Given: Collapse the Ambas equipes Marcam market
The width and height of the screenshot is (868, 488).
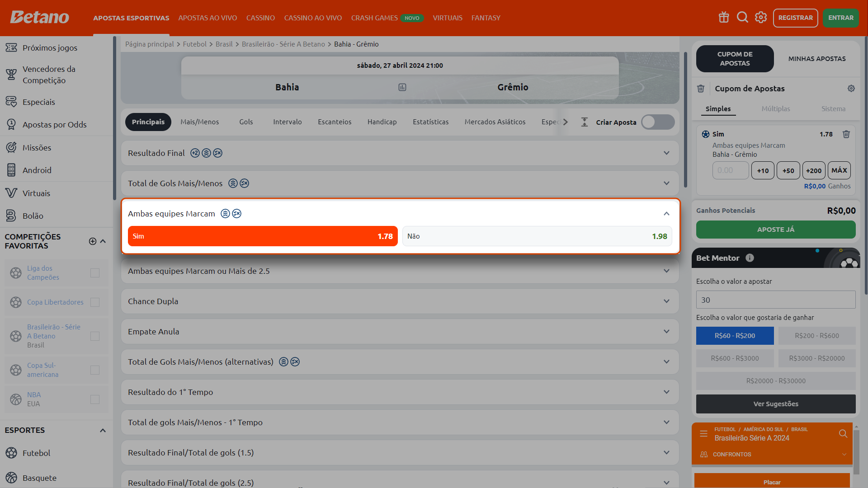Looking at the screenshot, I should tap(666, 214).
